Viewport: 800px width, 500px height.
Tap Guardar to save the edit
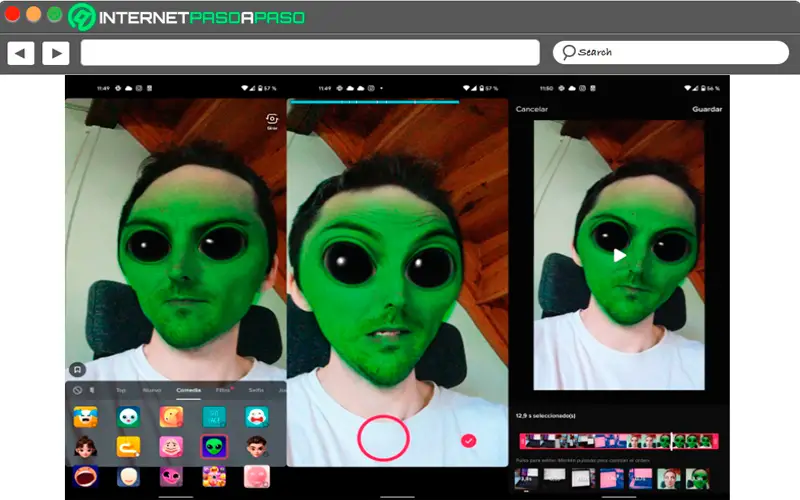click(707, 109)
